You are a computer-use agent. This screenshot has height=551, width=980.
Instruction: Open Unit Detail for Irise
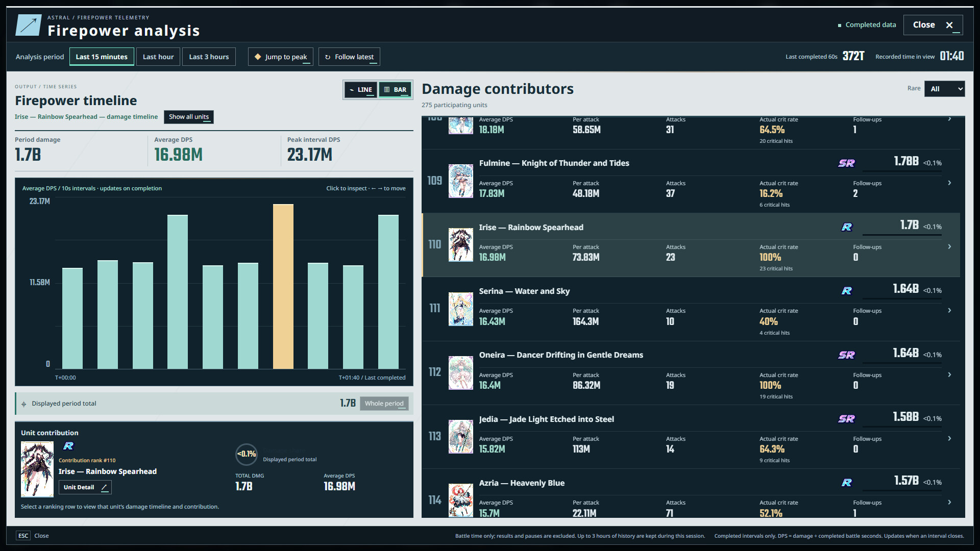tap(85, 487)
